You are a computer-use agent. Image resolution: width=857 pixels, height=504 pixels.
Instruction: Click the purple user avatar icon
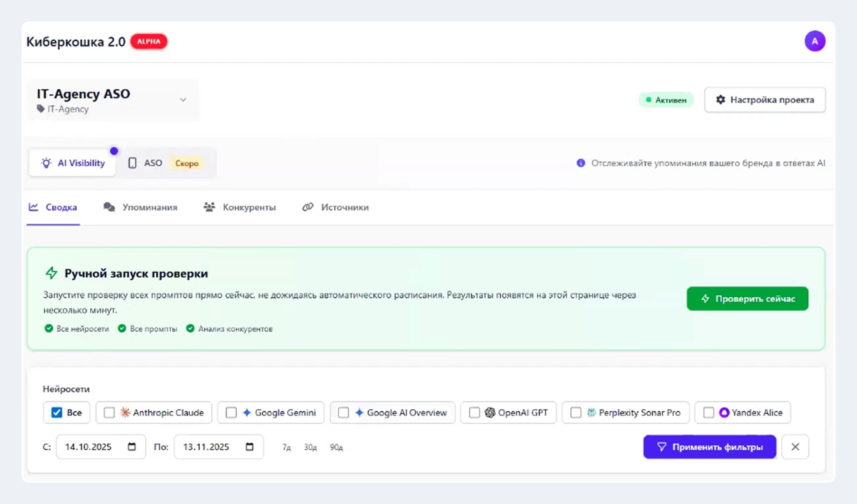815,41
